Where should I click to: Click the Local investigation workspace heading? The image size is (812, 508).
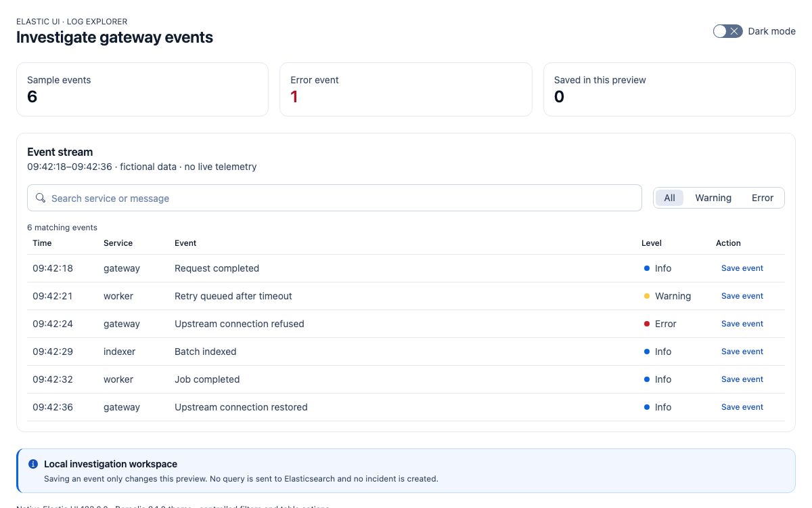coord(110,464)
